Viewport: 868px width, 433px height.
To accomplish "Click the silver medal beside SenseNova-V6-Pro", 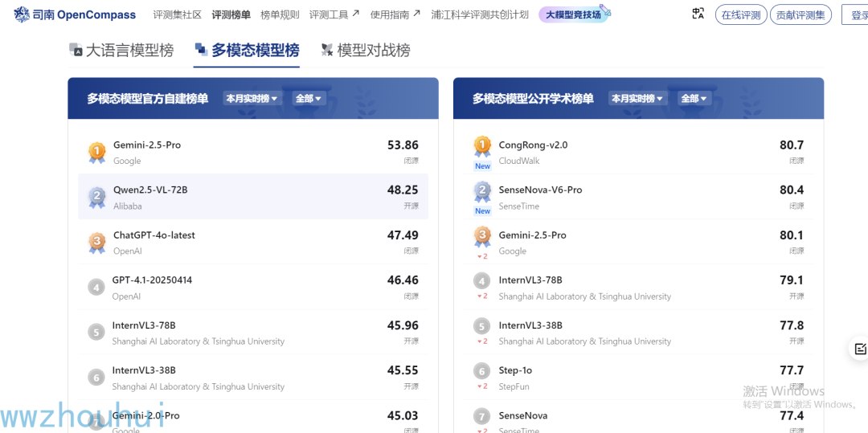I will 482,191.
